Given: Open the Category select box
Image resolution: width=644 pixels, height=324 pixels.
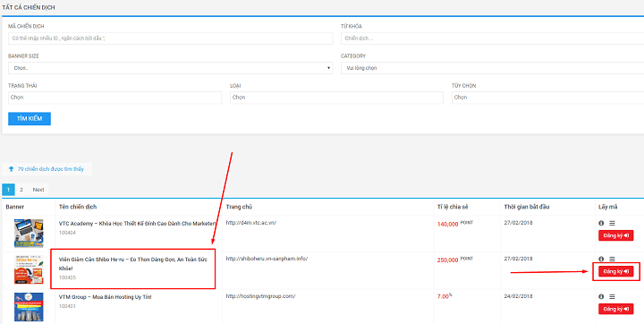Looking at the screenshot, I should (493, 68).
